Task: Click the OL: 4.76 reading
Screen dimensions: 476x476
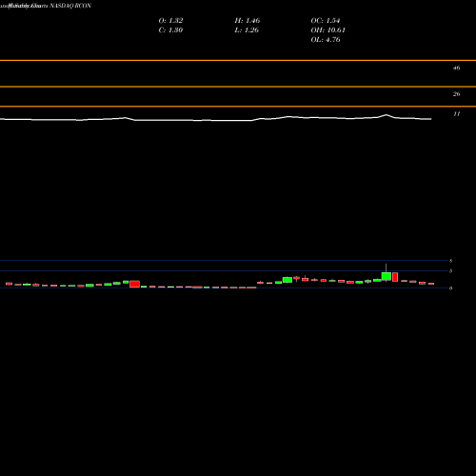Action: (x=326, y=39)
